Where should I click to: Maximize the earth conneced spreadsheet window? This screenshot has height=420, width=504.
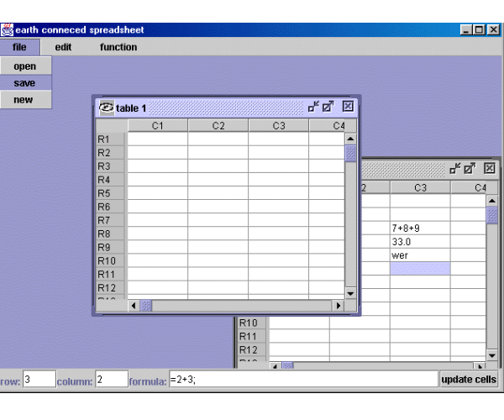pos(480,30)
